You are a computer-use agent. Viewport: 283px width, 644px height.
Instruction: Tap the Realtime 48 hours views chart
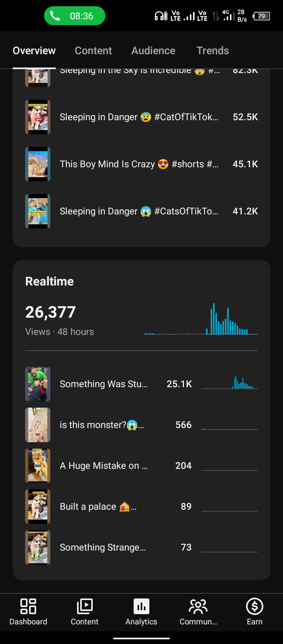pyautogui.click(x=201, y=319)
